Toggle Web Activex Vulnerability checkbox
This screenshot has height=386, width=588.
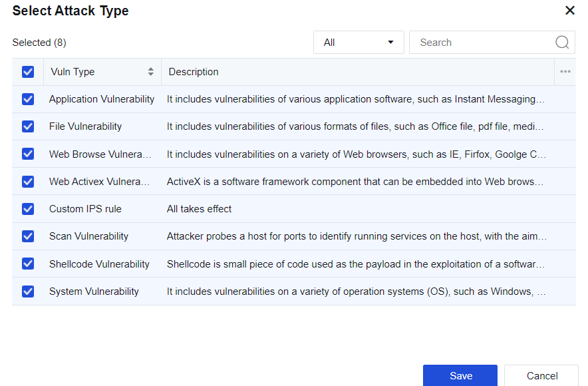28,181
